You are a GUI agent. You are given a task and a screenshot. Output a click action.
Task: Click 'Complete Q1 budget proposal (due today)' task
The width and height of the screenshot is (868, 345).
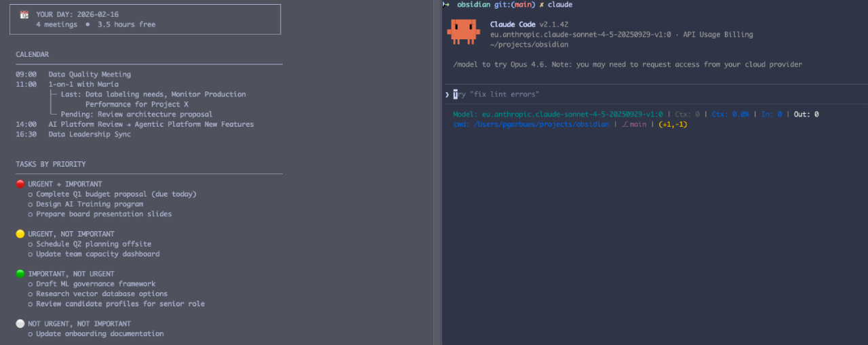[116, 194]
